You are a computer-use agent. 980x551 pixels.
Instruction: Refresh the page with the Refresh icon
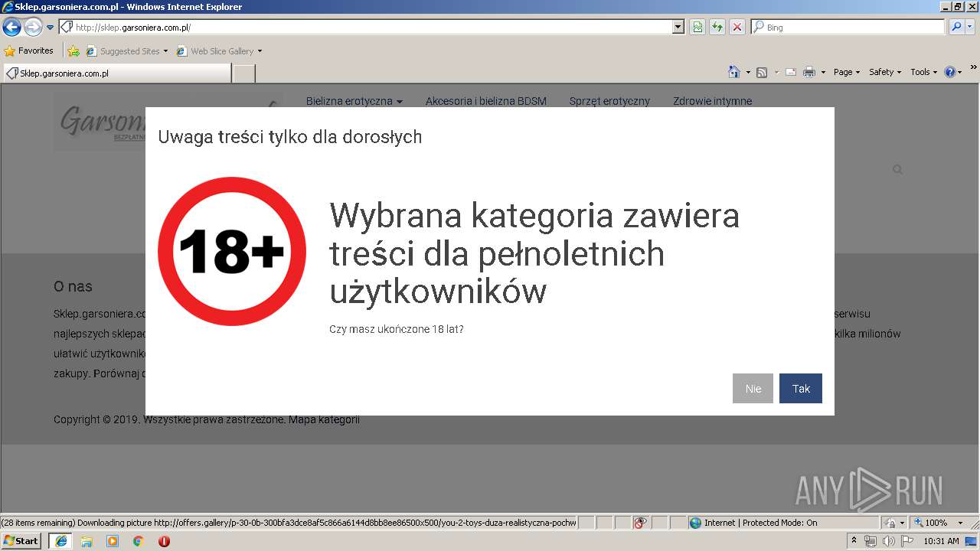coord(717,27)
